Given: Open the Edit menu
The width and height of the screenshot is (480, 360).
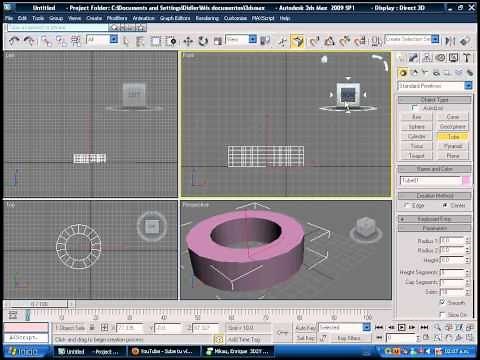Looking at the screenshot, I should click(22, 18).
